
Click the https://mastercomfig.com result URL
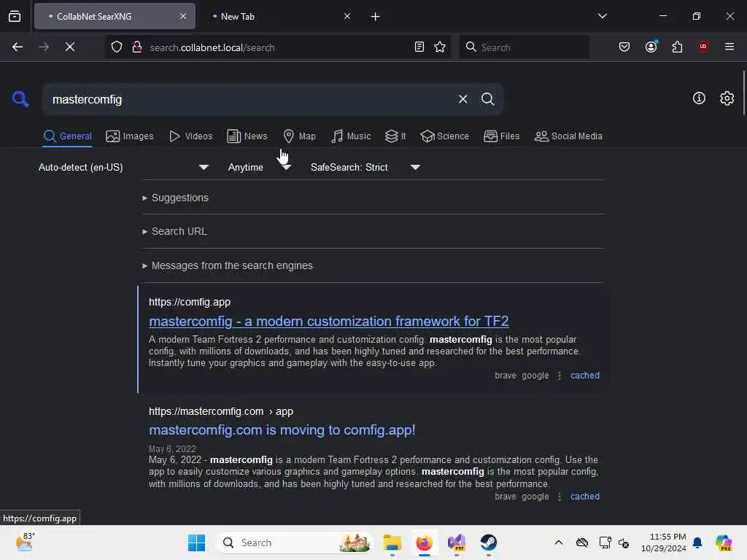tap(221, 411)
